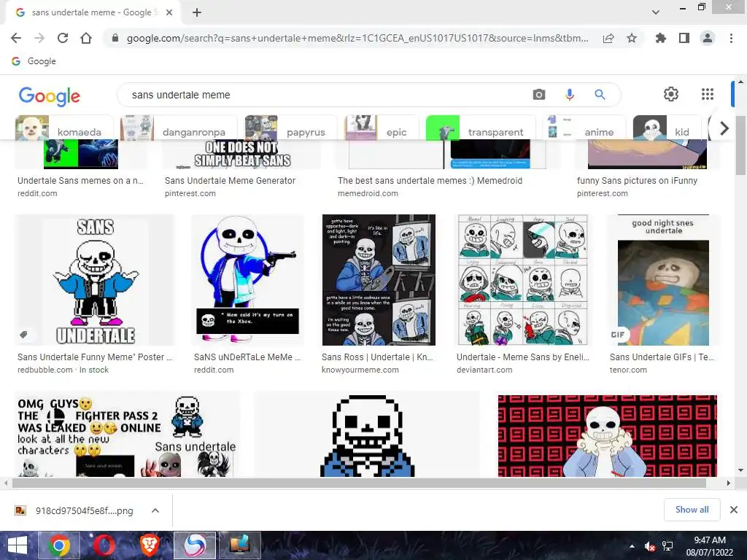Open Sans on red pattern thumbnail

pos(608,435)
